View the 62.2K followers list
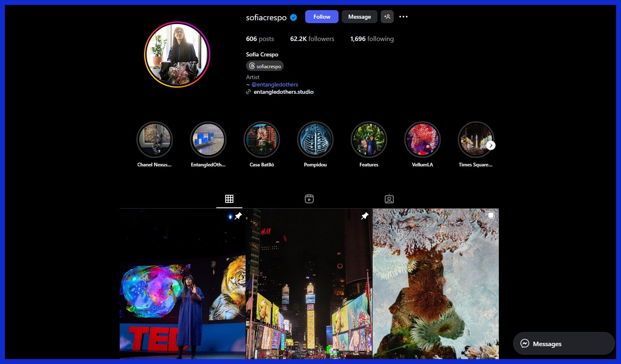Viewport: 621px width, 364px height. (x=312, y=39)
